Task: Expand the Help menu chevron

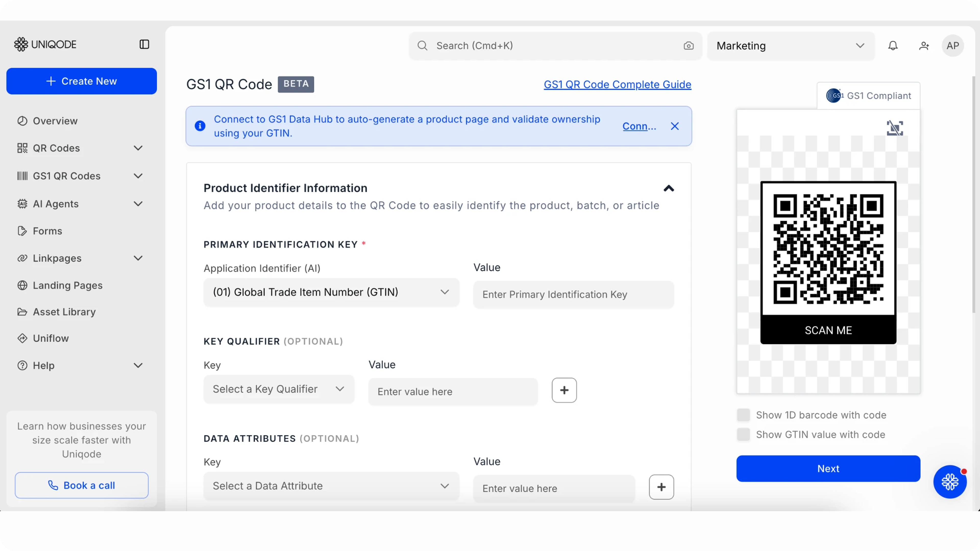Action: click(138, 366)
